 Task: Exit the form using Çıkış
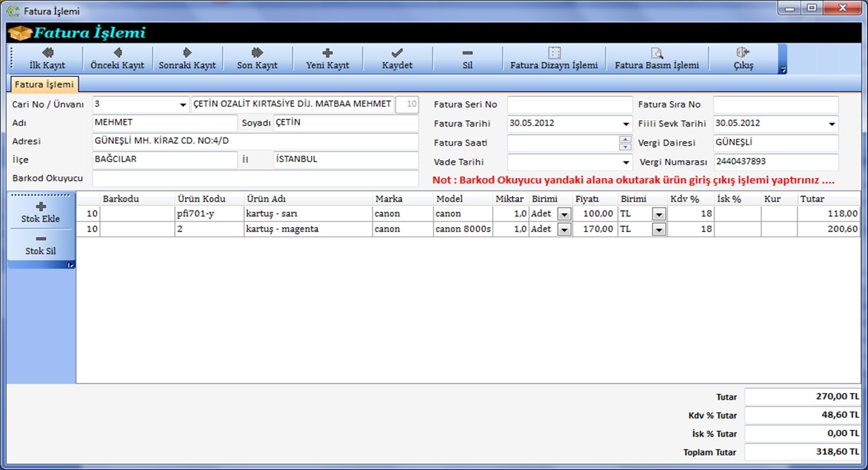coord(743,59)
